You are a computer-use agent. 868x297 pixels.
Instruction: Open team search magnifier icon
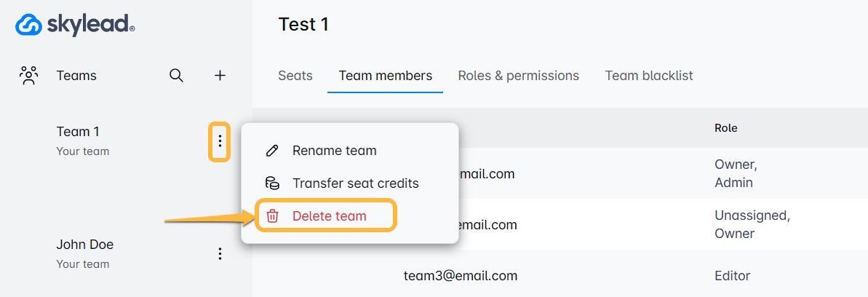click(x=176, y=75)
